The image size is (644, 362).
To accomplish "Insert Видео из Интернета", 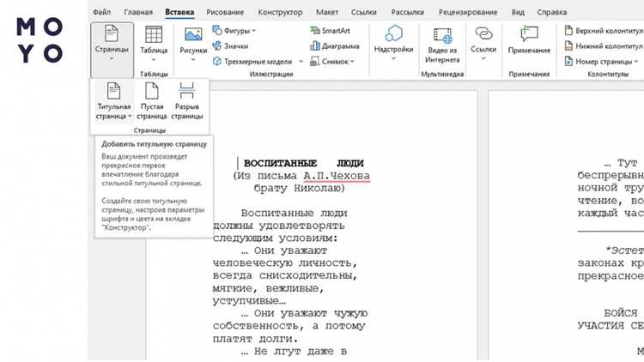I will (x=442, y=45).
